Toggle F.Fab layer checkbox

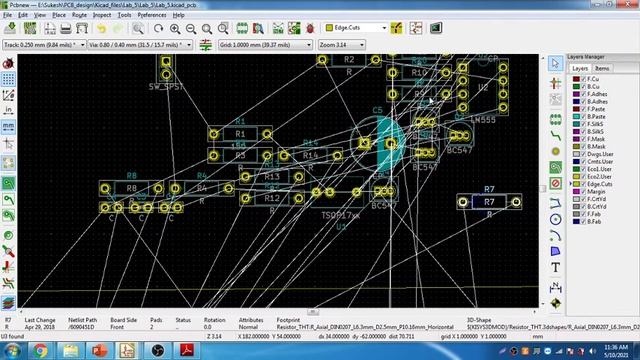pyautogui.click(x=583, y=214)
